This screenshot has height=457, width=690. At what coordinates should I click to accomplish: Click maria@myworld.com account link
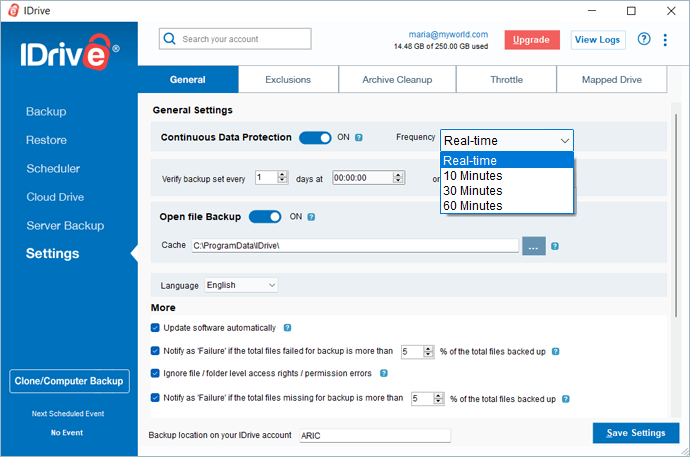pos(448,34)
